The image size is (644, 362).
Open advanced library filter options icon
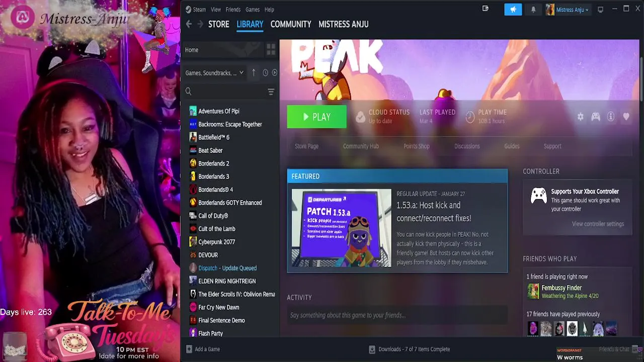[271, 92]
